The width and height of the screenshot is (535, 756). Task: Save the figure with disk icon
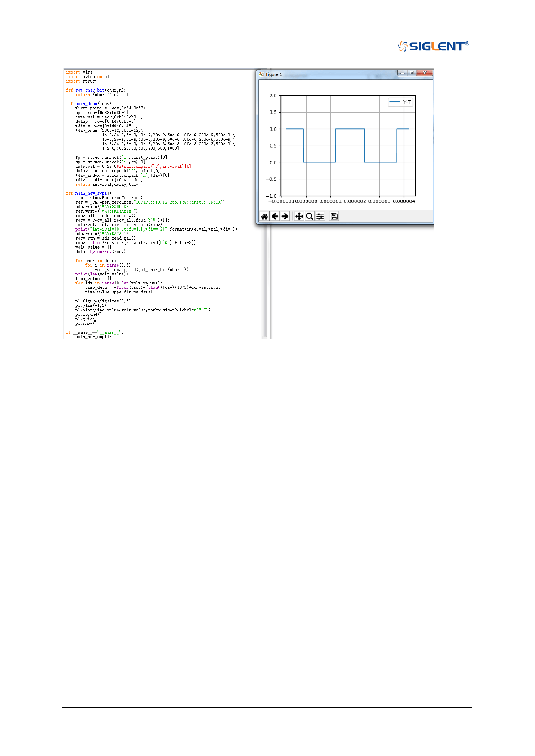[x=333, y=216]
